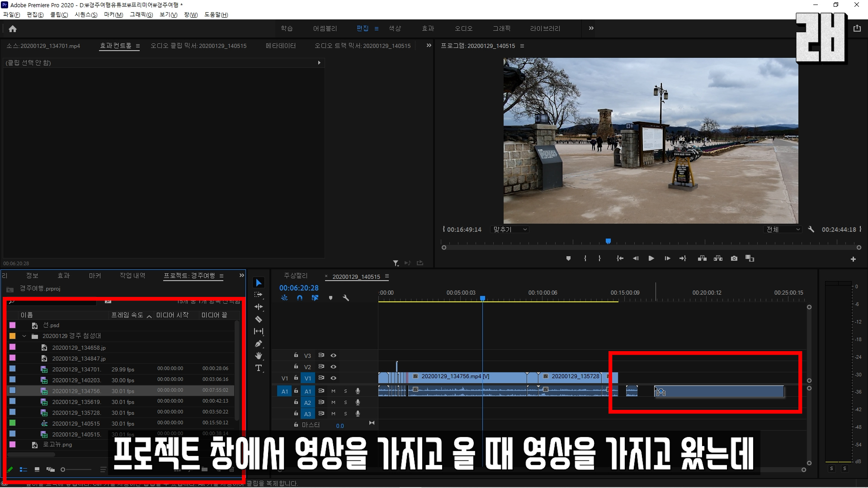Viewport: 868px width, 488px height.
Task: Select the Razor tool in toolbar
Action: coord(259,319)
